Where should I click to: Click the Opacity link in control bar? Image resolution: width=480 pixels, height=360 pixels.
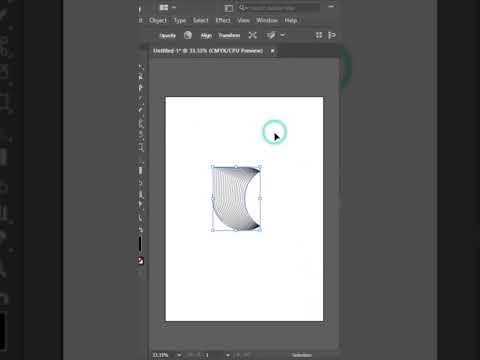click(x=168, y=35)
